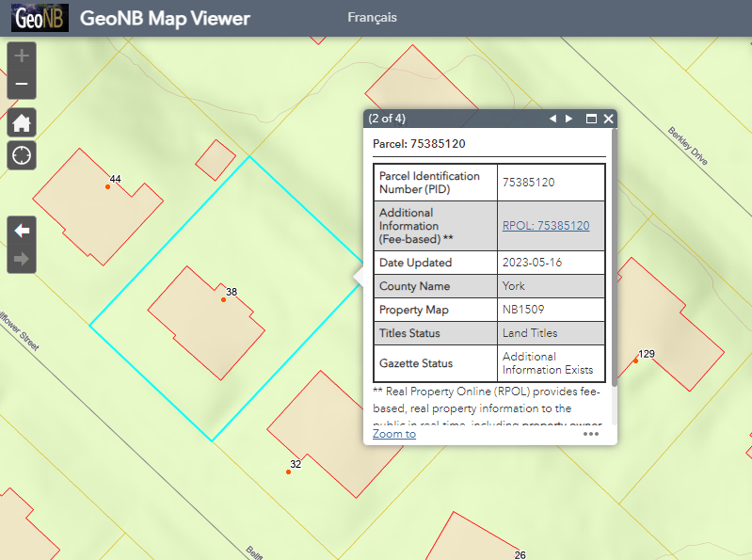This screenshot has width=752, height=560.
Task: Click the PID value 75385120 cell
Action: click(551, 183)
